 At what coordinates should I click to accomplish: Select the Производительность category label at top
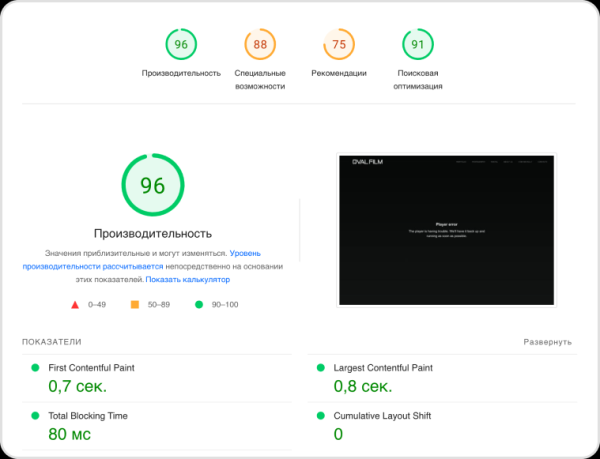(181, 73)
